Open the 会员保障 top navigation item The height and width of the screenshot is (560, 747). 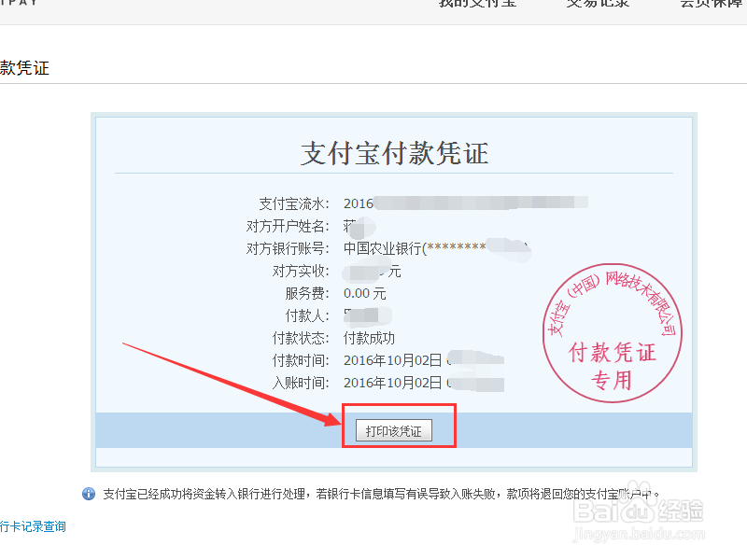tap(712, 4)
